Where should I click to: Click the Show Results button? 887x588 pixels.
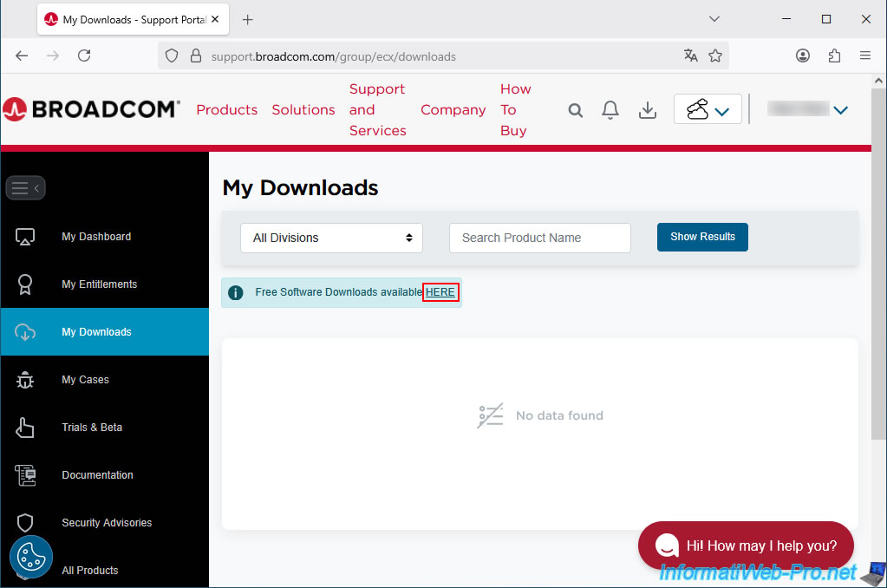coord(702,237)
